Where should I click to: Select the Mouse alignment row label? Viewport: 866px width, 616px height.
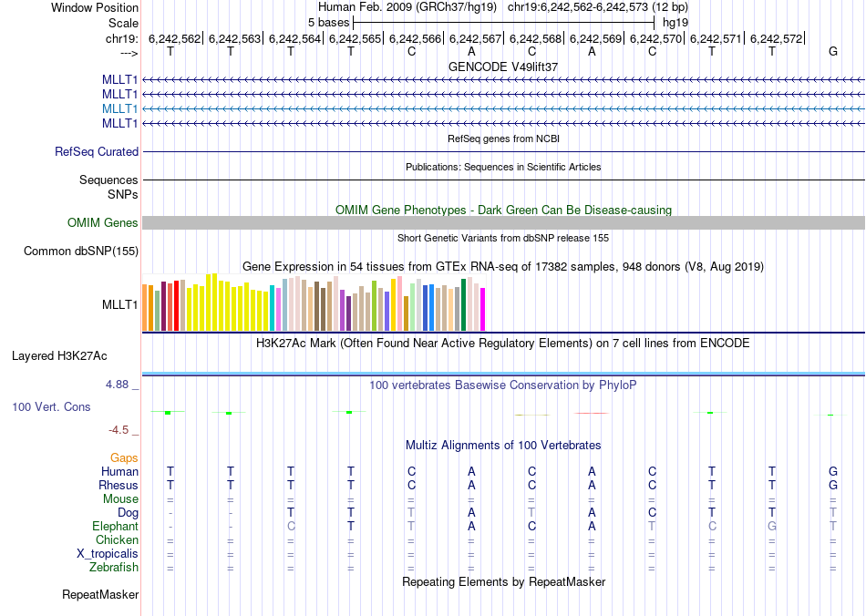click(120, 499)
